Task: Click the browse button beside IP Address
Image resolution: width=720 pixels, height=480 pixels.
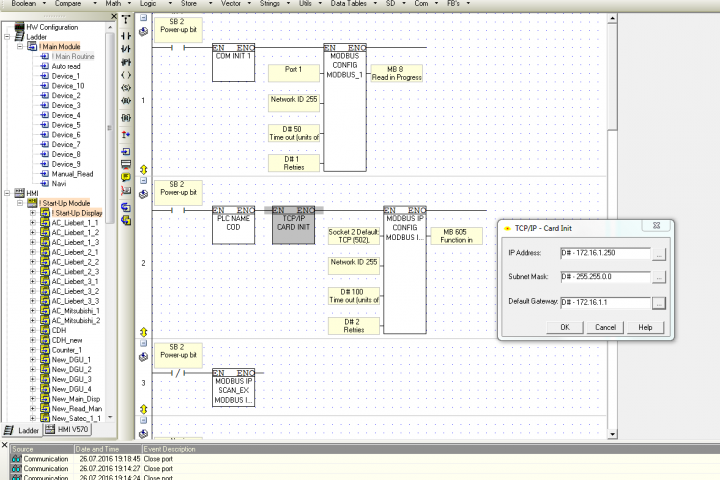Action: pos(659,254)
